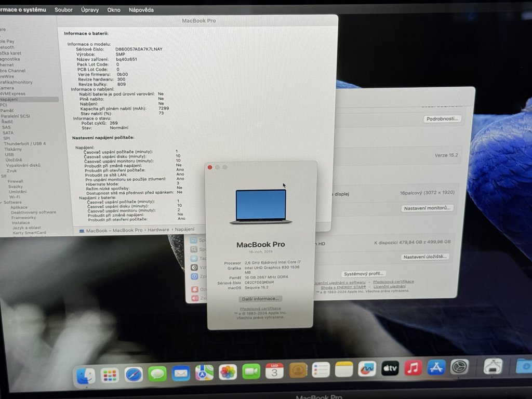Viewport: 532px width, 399px height.
Task: Select Úložiště in the sidebar
Action: pos(14,160)
